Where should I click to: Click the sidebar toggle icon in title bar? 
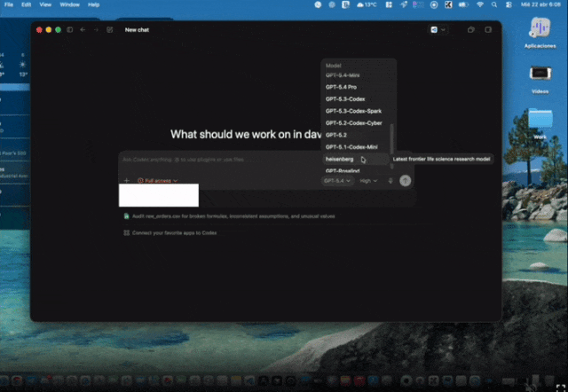69,29
